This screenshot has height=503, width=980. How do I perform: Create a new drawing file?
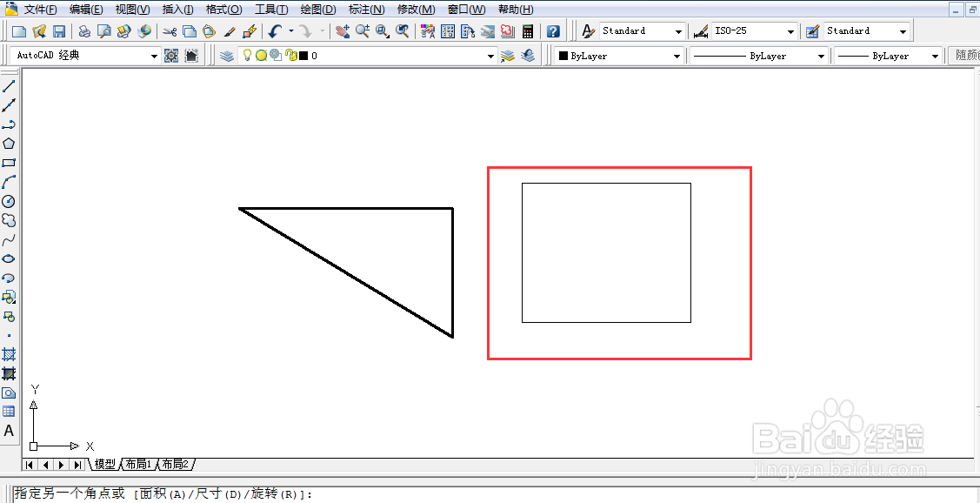pyautogui.click(x=20, y=31)
